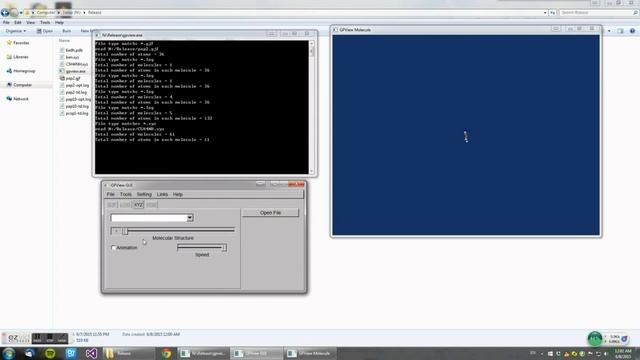Click the console window scrollbar up arrow
The height and width of the screenshot is (360, 640).
tap(312, 43)
